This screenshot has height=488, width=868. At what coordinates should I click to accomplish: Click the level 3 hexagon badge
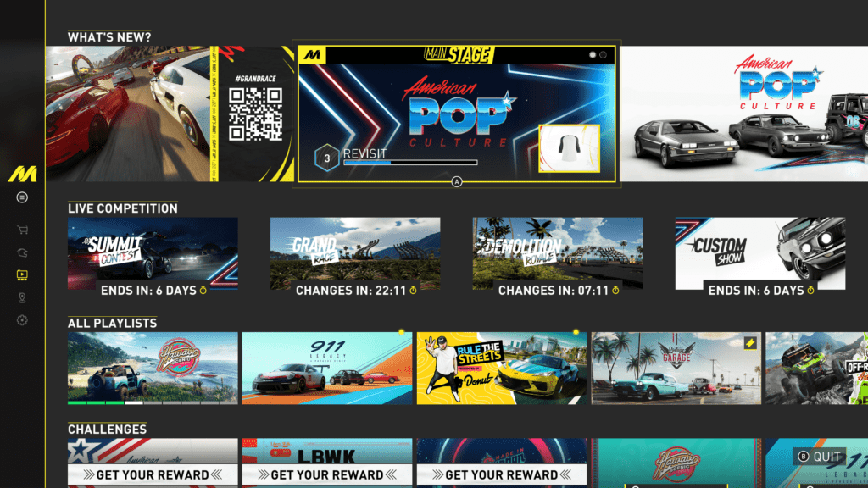point(326,158)
